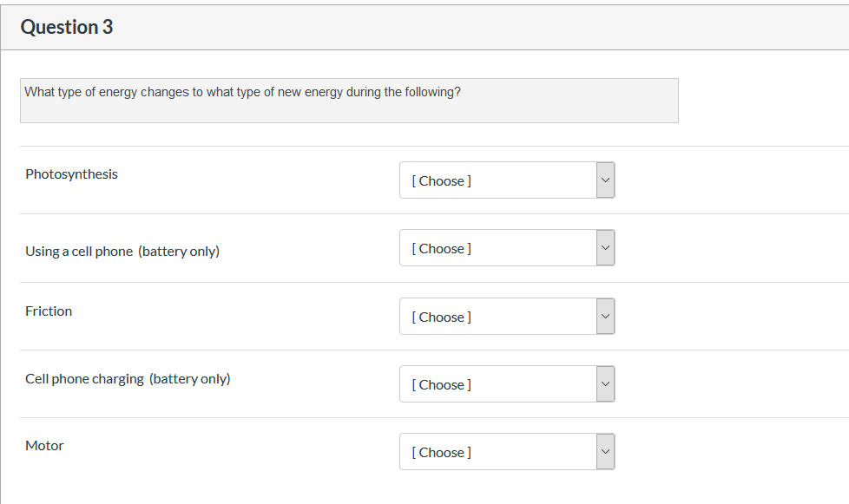Viewport: 849px width, 504px height.
Task: Click "(battery only)" after Using a cell phone
Action: point(179,252)
